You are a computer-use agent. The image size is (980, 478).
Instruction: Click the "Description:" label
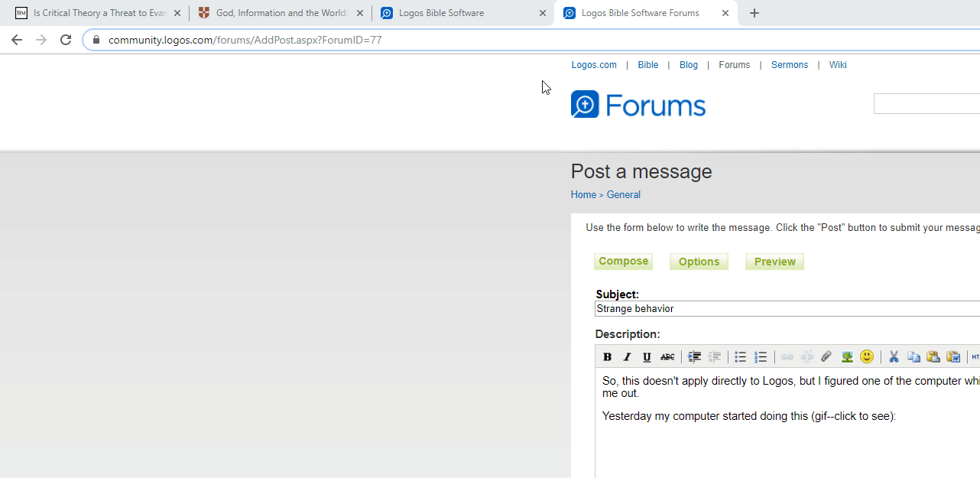click(x=628, y=334)
